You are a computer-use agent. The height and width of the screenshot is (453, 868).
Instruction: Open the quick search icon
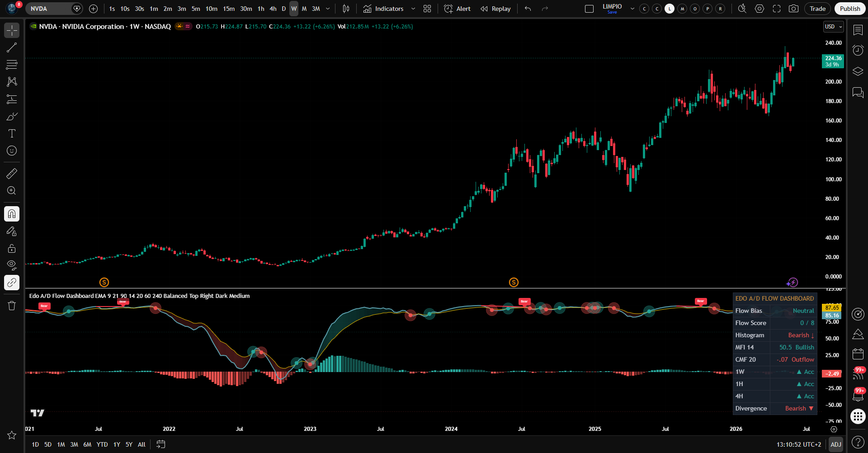[x=742, y=9]
